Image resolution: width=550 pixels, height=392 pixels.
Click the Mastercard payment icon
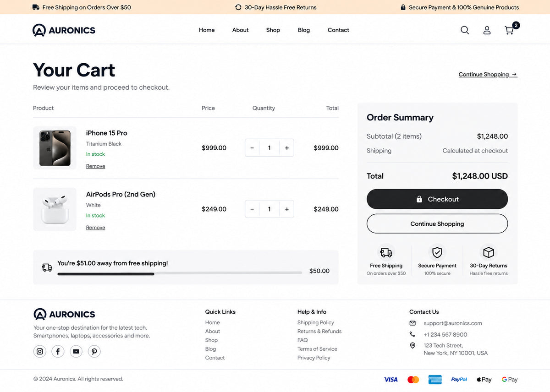point(413,380)
